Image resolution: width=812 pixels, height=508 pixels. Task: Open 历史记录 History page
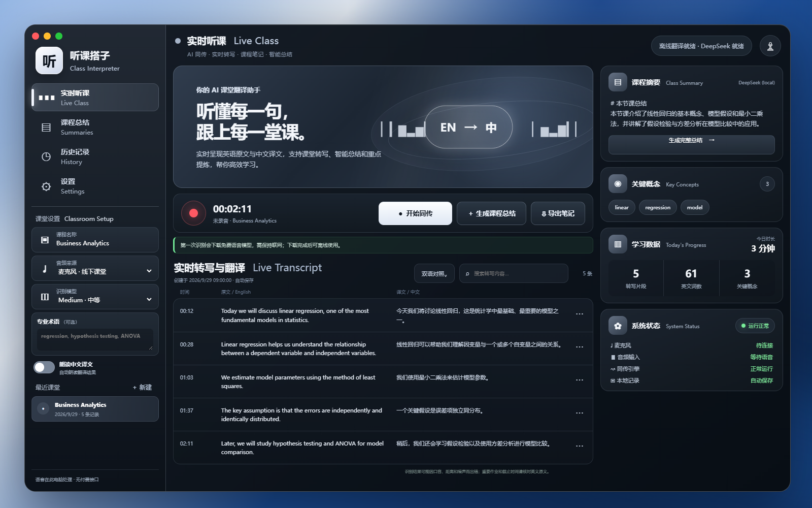click(x=95, y=156)
